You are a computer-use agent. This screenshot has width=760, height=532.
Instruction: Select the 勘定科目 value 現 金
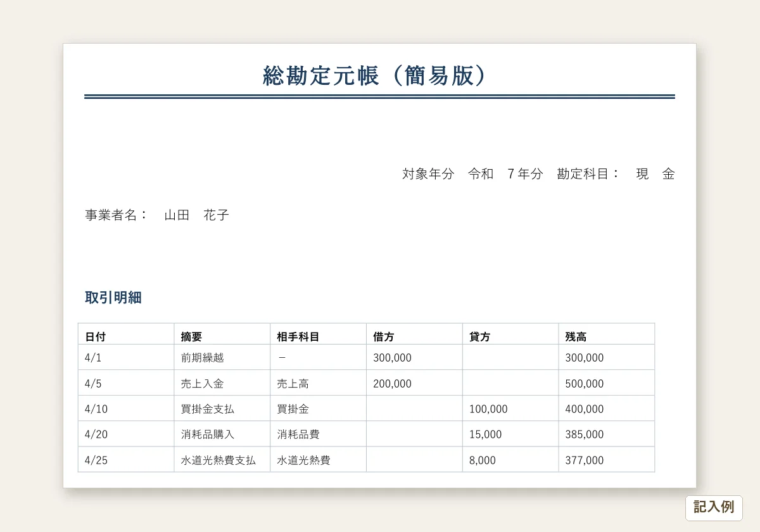click(655, 174)
